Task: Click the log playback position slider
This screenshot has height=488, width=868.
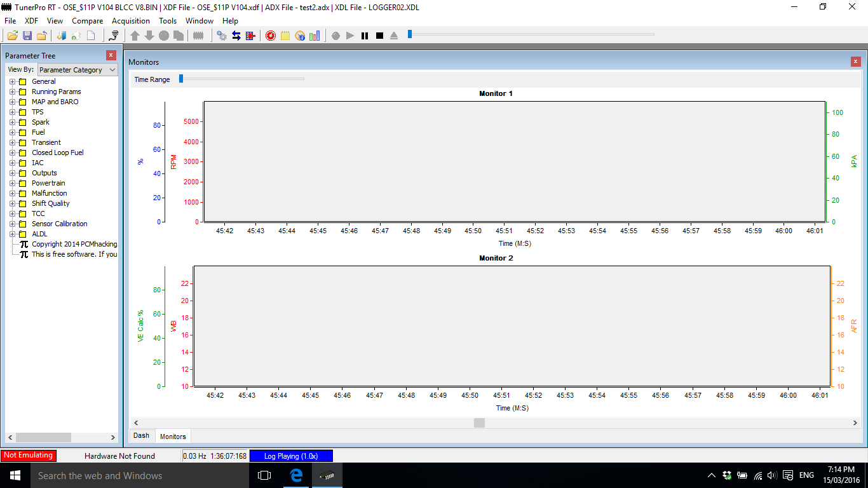Action: [410, 34]
